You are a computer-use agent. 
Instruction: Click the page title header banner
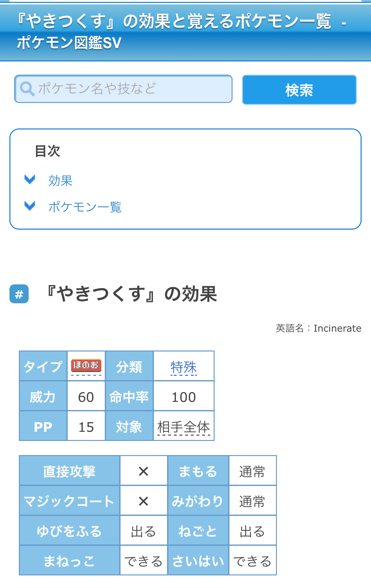(185, 32)
